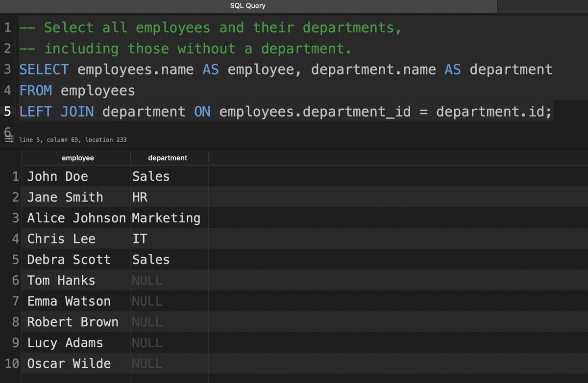
Task: Select the Chris Lee cell
Action: 76,239
